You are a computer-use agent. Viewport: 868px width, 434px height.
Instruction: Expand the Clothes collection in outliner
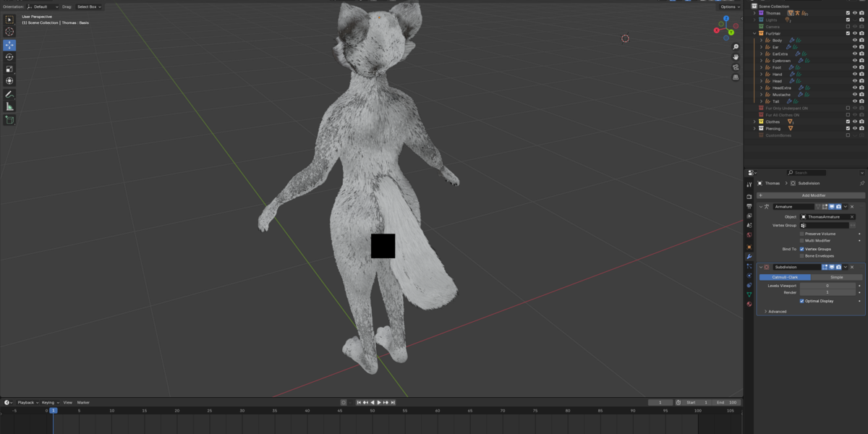tap(754, 122)
